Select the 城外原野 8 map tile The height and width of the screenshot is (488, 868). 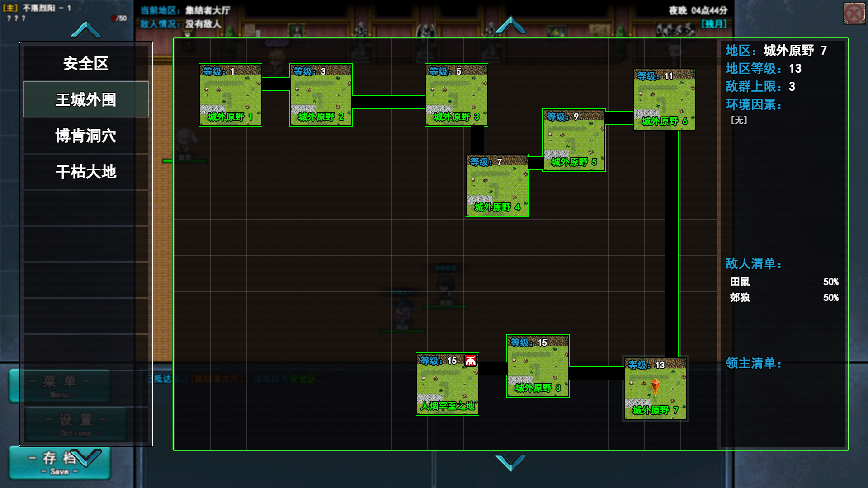click(538, 366)
